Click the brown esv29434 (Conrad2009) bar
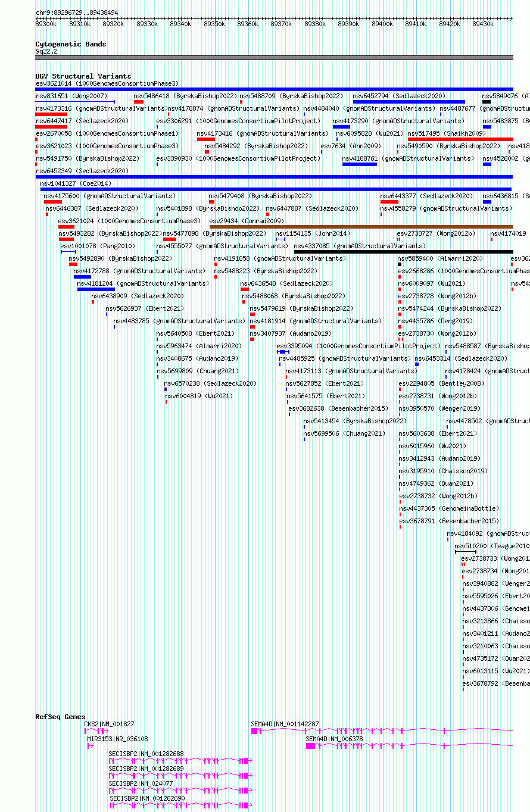The width and height of the screenshot is (530, 812). (x=361, y=227)
